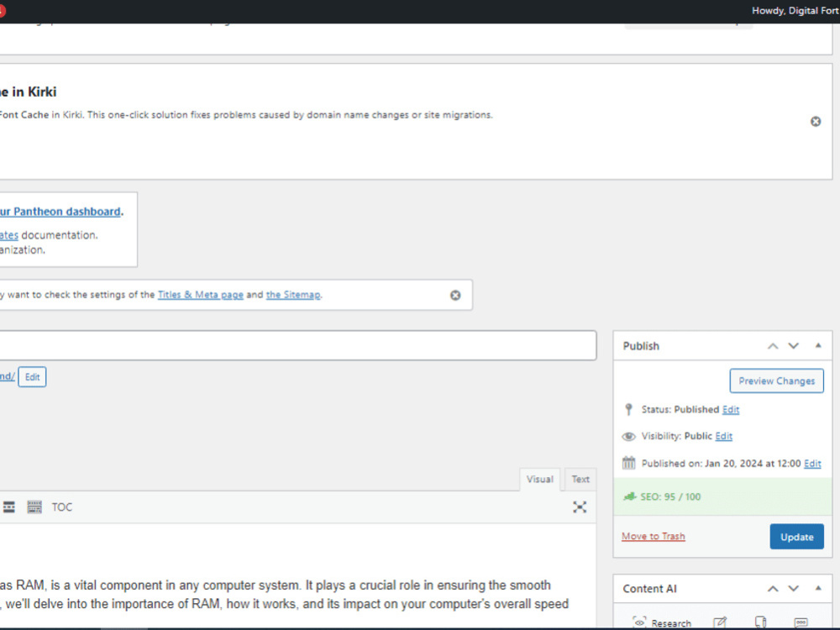Edit the post Visibility
The height and width of the screenshot is (630, 840).
tap(724, 437)
